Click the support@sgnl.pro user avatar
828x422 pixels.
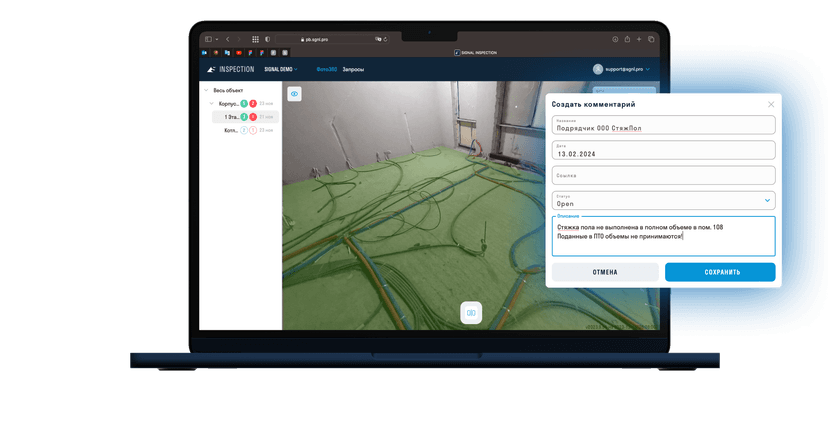pos(598,69)
